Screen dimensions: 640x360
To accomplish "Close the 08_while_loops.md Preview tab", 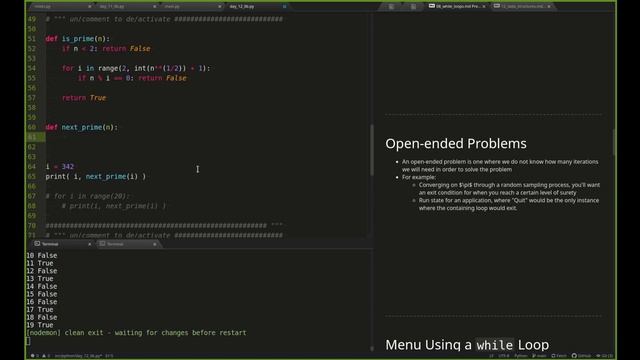I will pyautogui.click(x=484, y=7).
